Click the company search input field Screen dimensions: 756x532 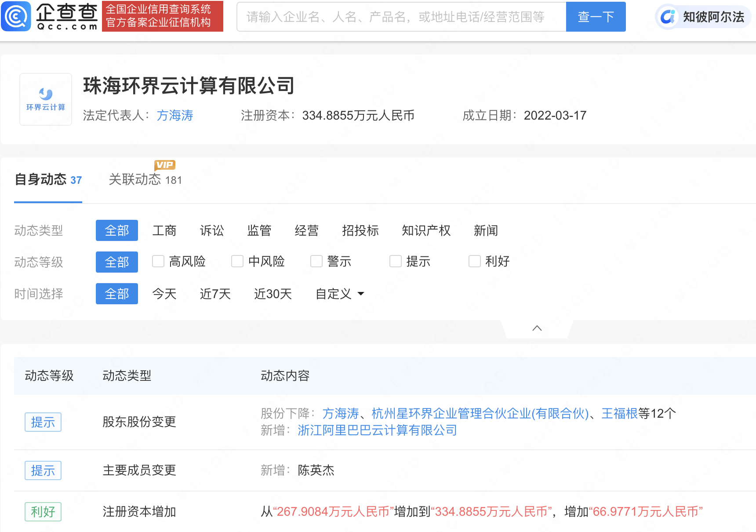coord(401,17)
